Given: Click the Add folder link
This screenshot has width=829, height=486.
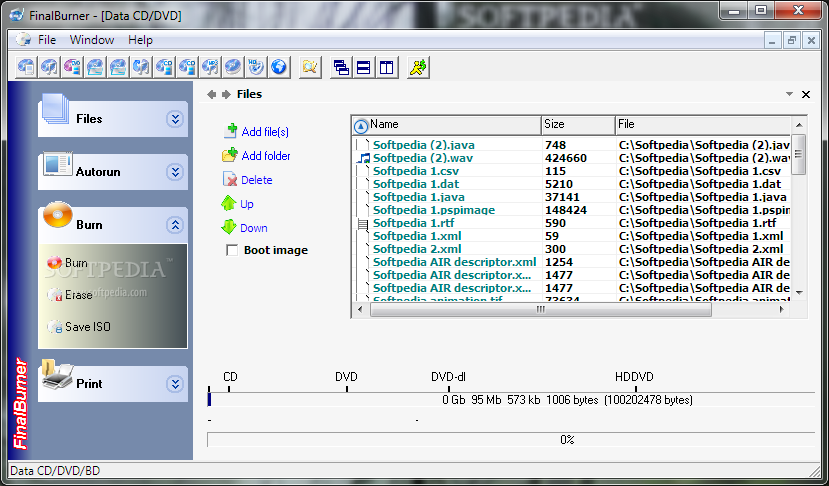Looking at the screenshot, I should click(266, 155).
